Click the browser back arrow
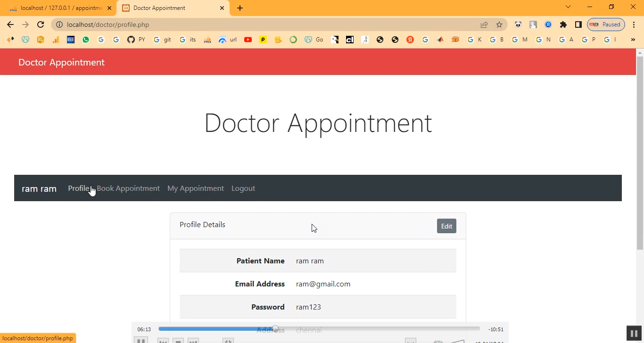The width and height of the screenshot is (644, 343). tap(10, 24)
